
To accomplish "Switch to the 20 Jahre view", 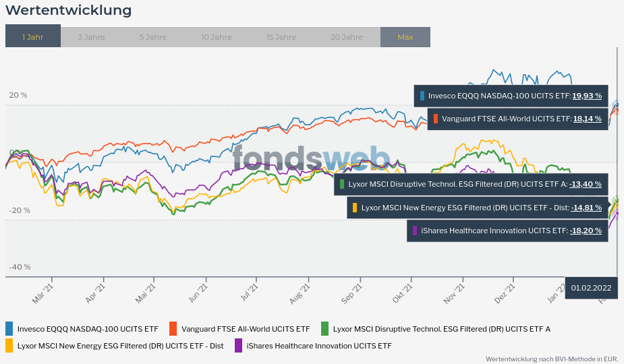I will [x=347, y=36].
